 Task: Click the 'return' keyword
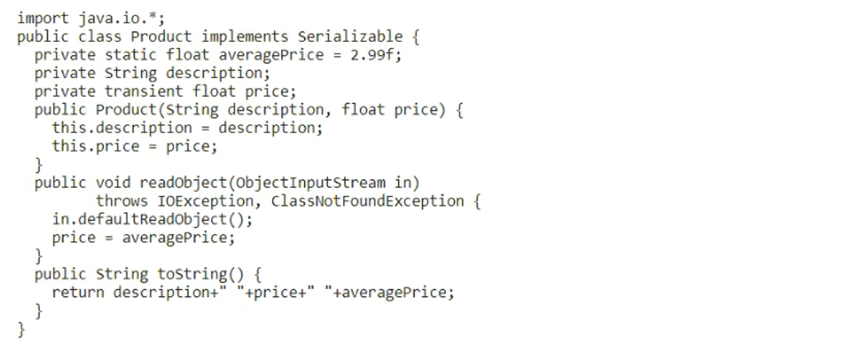(x=78, y=293)
